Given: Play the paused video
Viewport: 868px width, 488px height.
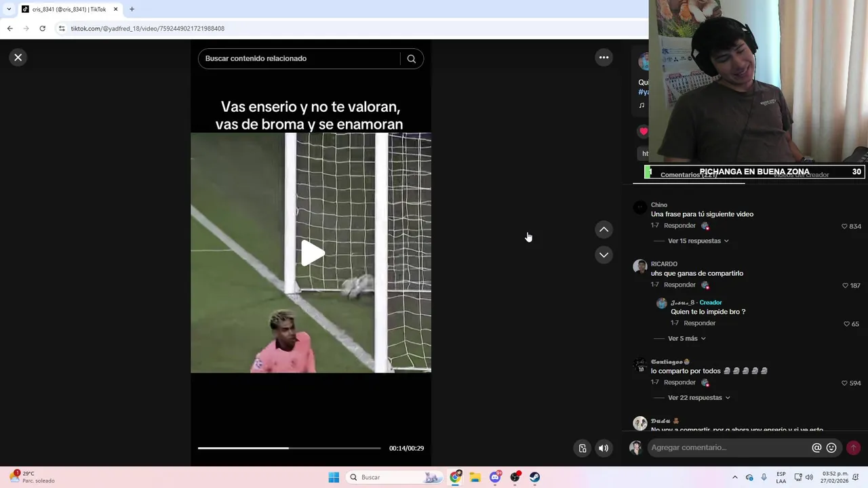Looking at the screenshot, I should point(311,253).
